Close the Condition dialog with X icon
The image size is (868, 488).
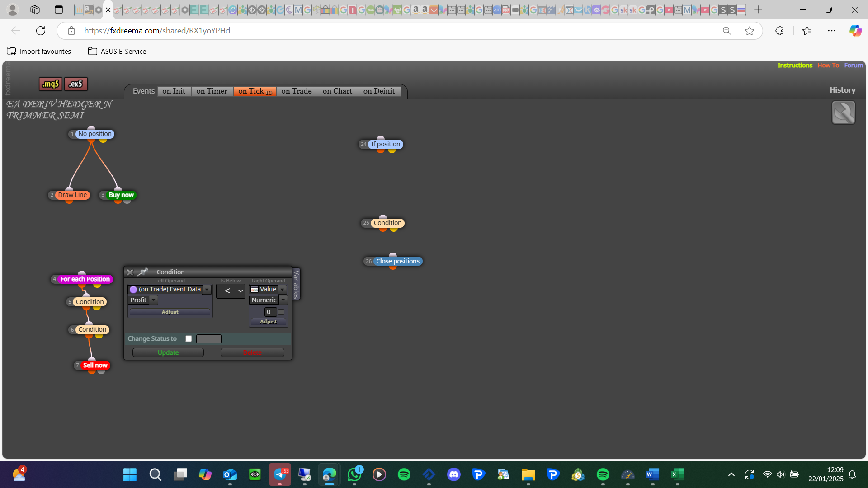click(x=130, y=272)
